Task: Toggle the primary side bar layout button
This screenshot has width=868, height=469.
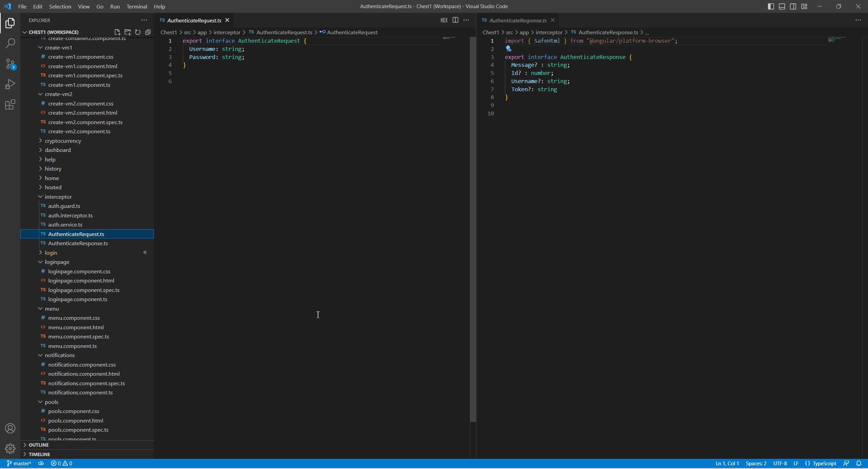Action: (771, 6)
